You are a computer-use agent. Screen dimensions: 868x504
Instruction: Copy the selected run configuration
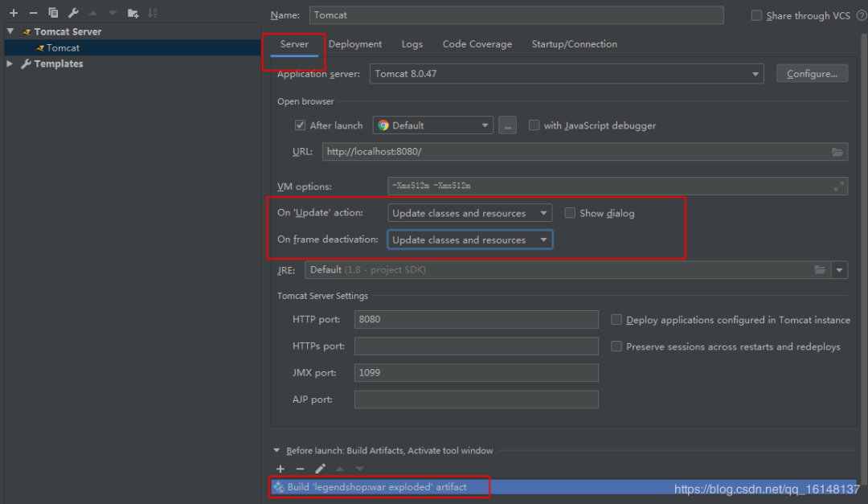(x=53, y=13)
